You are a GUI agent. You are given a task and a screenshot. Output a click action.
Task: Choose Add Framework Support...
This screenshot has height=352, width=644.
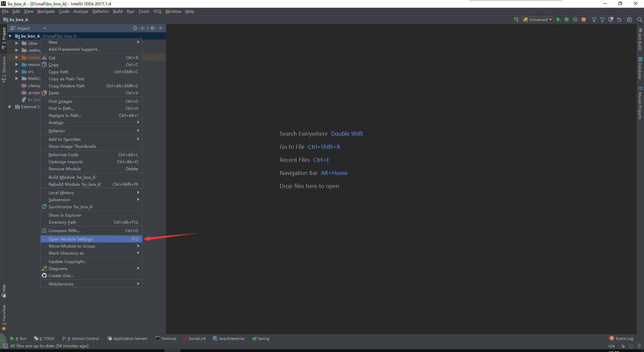91,49
